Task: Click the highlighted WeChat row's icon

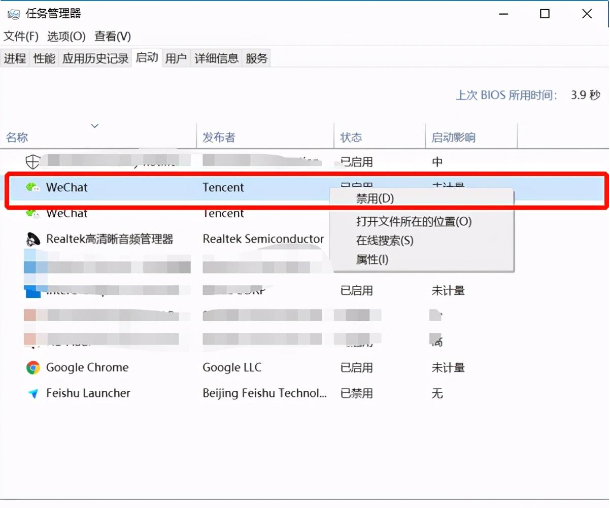Action: click(33, 187)
